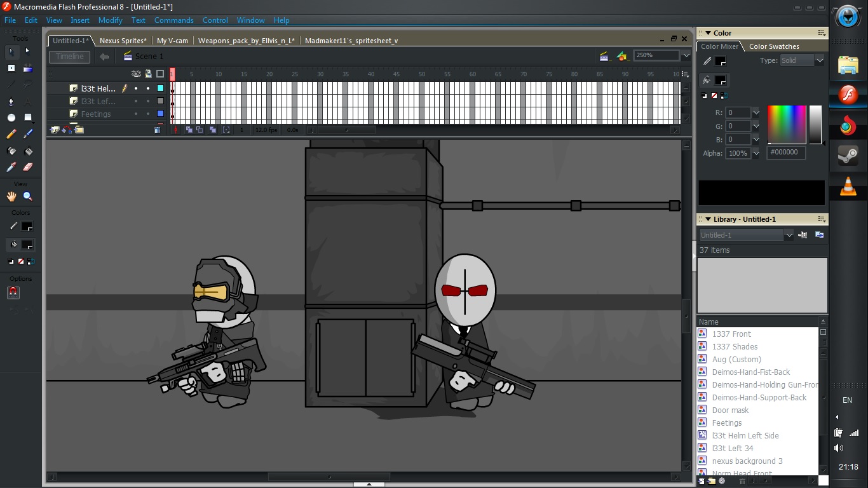868x488 pixels.
Task: Select the Eraser tool
Action: [x=28, y=167]
